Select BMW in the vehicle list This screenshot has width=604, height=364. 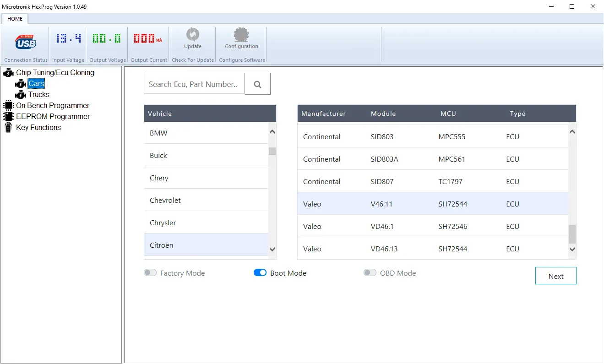tap(206, 133)
